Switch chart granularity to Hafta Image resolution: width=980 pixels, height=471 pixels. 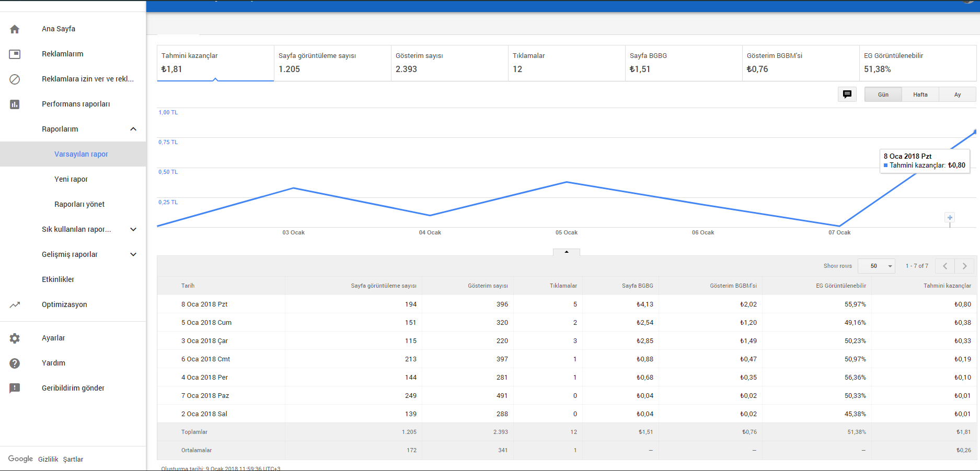point(920,95)
